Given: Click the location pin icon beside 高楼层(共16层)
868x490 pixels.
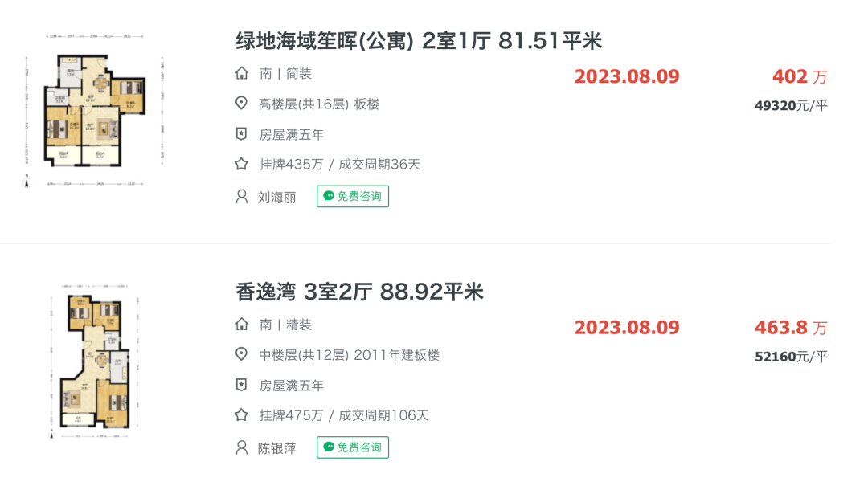Looking at the screenshot, I should pos(241,103).
